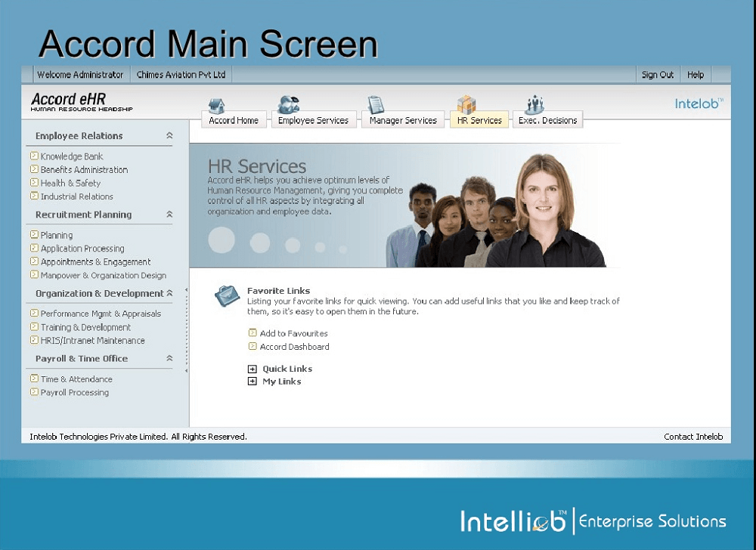Click the Manager Services clipboard icon

click(376, 104)
